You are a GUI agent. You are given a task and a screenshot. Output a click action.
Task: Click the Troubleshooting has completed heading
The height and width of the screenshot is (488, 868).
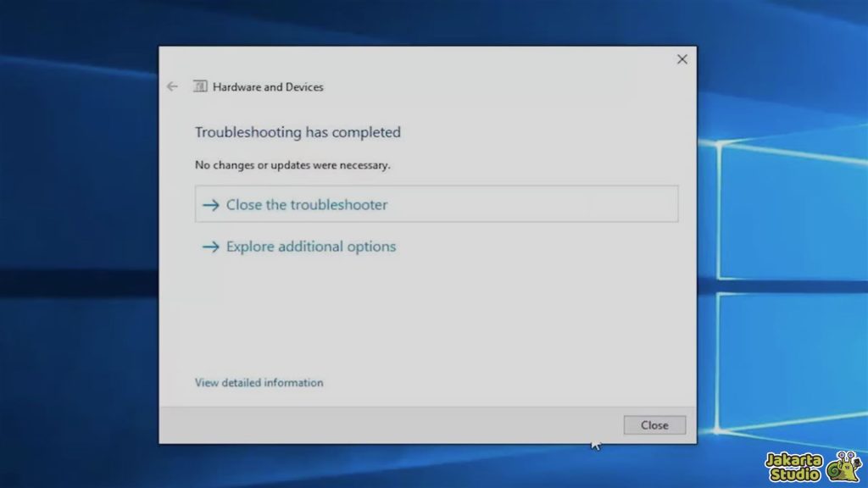pyautogui.click(x=298, y=132)
